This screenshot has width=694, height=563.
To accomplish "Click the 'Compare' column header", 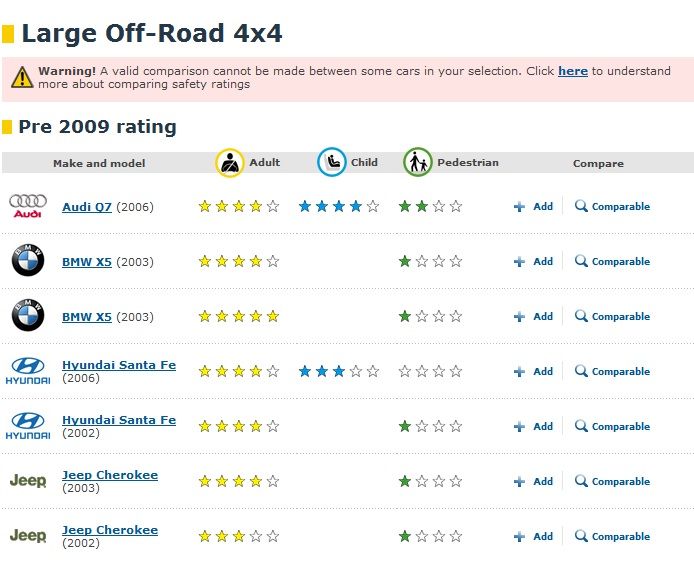I will click(598, 163).
